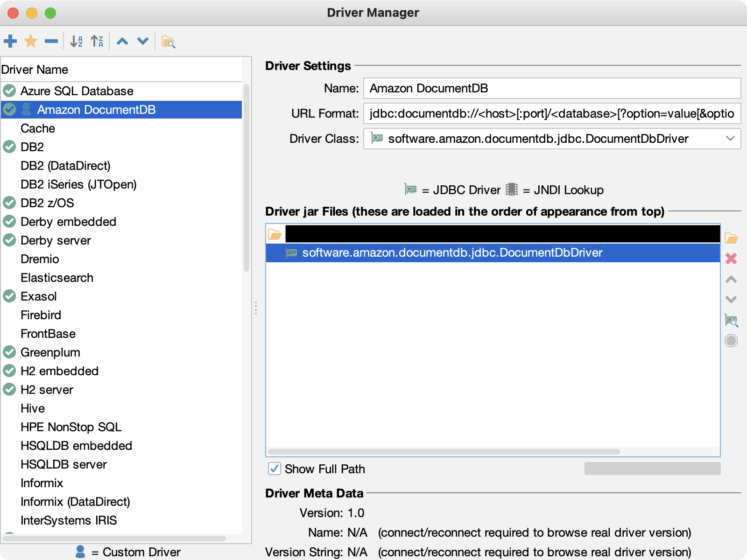Click the toolbar up arrow

coord(122,41)
